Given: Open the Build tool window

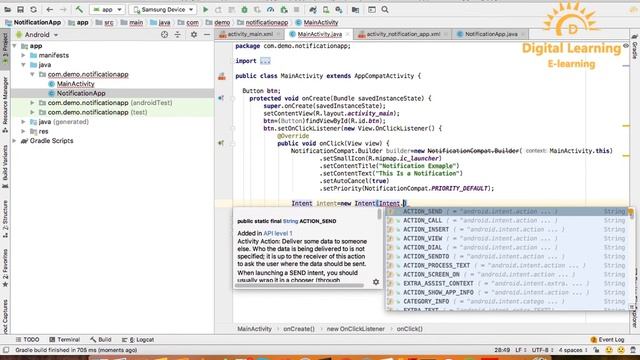Looking at the screenshot, I should click(101, 340).
